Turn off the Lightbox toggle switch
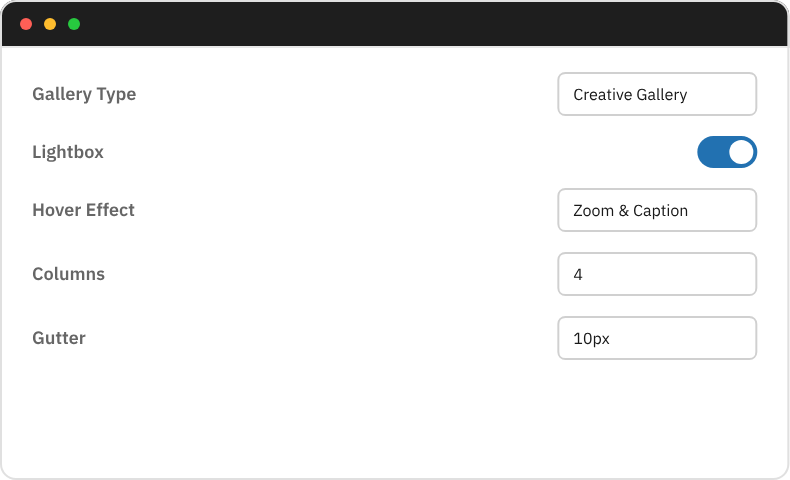The width and height of the screenshot is (790, 480). tap(727, 152)
